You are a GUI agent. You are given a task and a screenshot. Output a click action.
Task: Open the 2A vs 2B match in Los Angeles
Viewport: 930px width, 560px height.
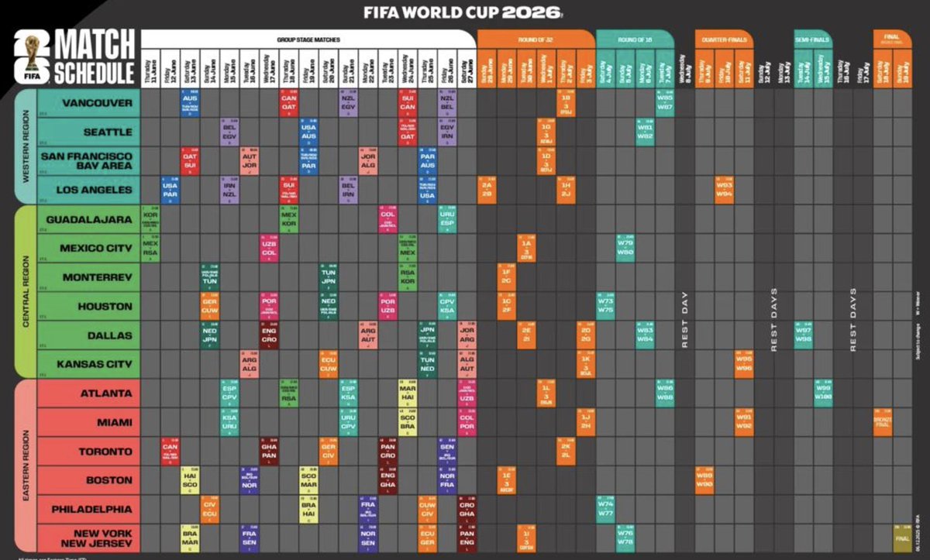point(487,191)
